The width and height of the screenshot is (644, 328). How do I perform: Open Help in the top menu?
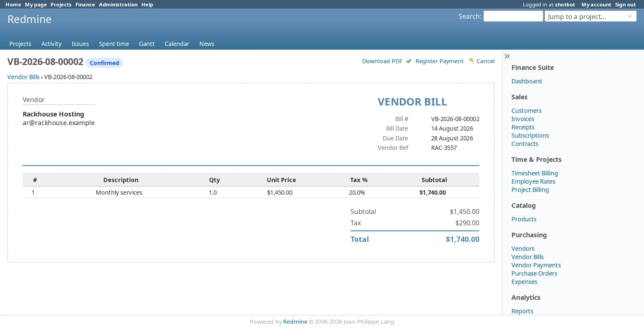(147, 5)
